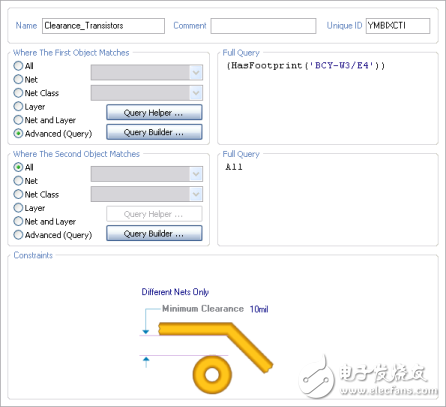
Task: Expand Net Class dropdown in first object section
Action: click(147, 93)
